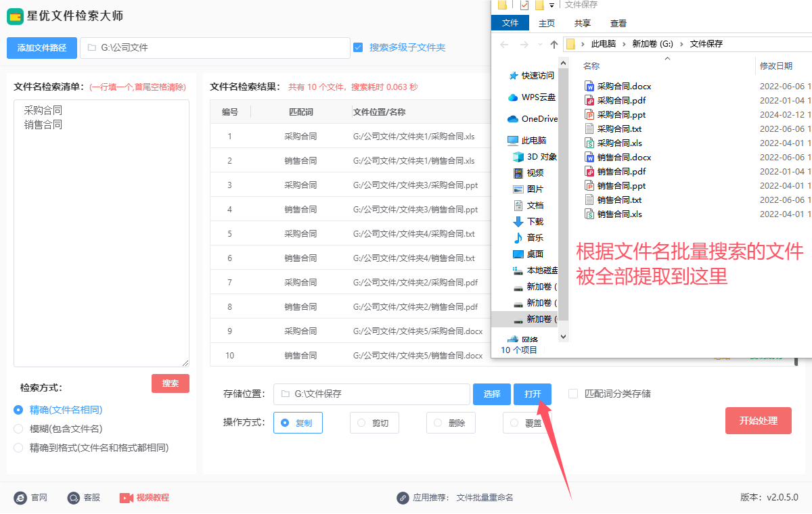Click the 采购合同.txt file icon

click(x=589, y=128)
